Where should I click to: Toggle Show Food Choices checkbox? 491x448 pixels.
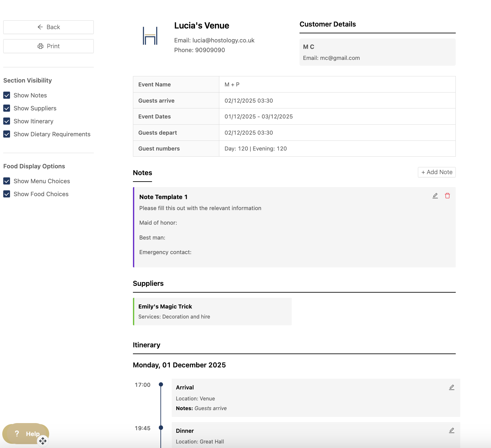[7, 194]
